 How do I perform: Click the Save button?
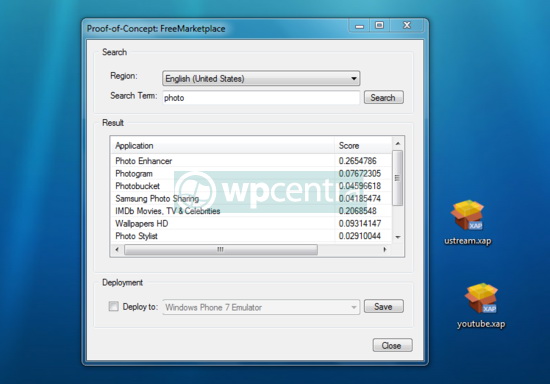tap(383, 306)
